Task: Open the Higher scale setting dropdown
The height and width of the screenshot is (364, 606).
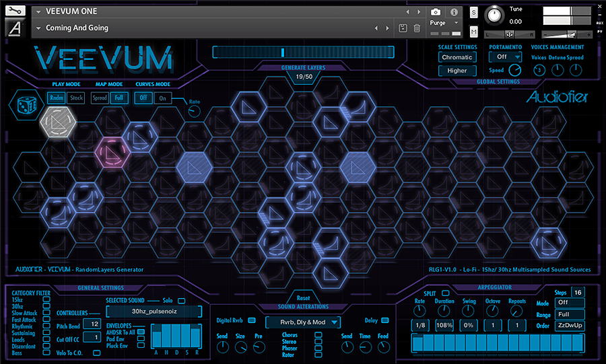Action: point(457,71)
